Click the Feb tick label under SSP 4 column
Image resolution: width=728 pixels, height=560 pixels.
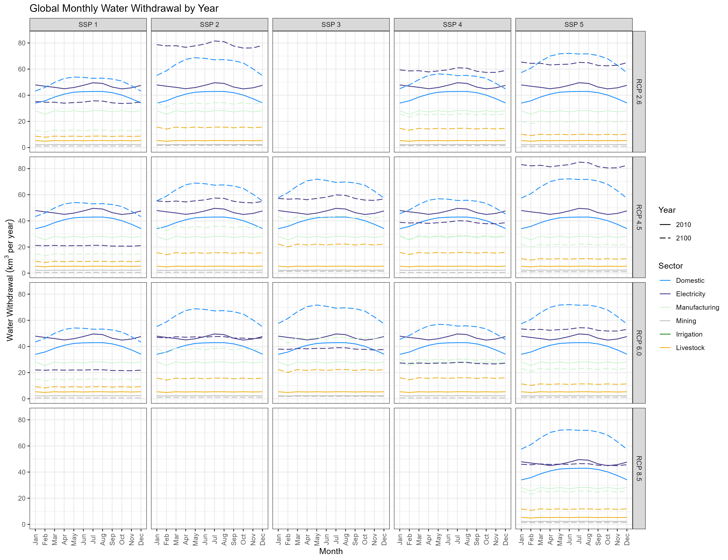coord(410,539)
